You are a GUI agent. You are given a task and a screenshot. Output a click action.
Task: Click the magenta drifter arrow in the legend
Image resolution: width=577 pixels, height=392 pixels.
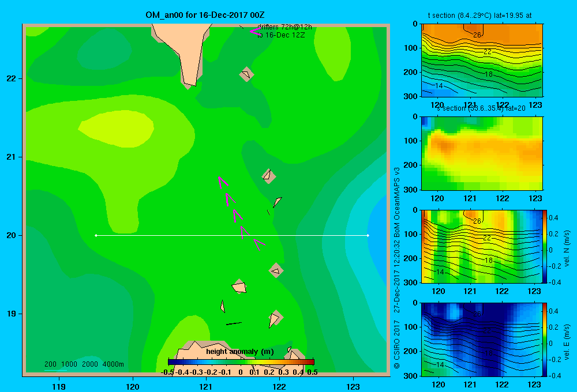[x=254, y=31]
